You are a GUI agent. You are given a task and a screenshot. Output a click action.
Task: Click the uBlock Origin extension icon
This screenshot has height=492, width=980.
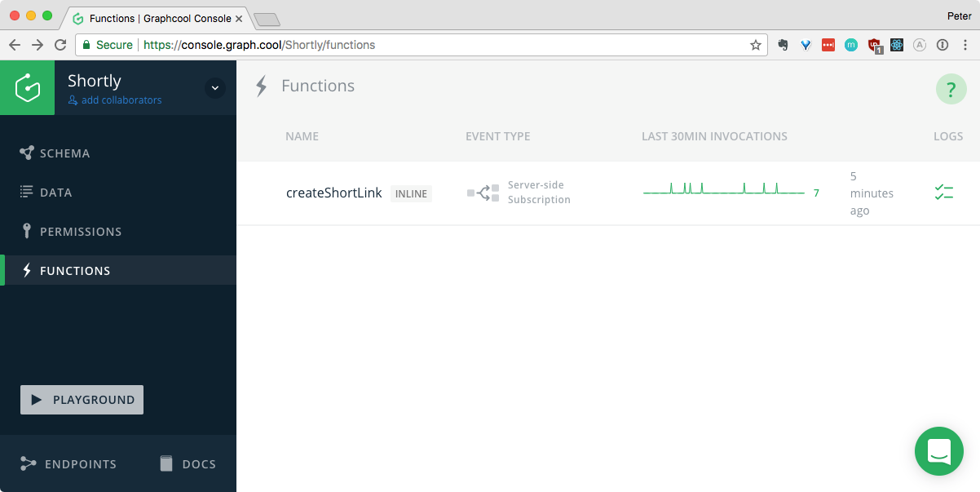coord(874,45)
